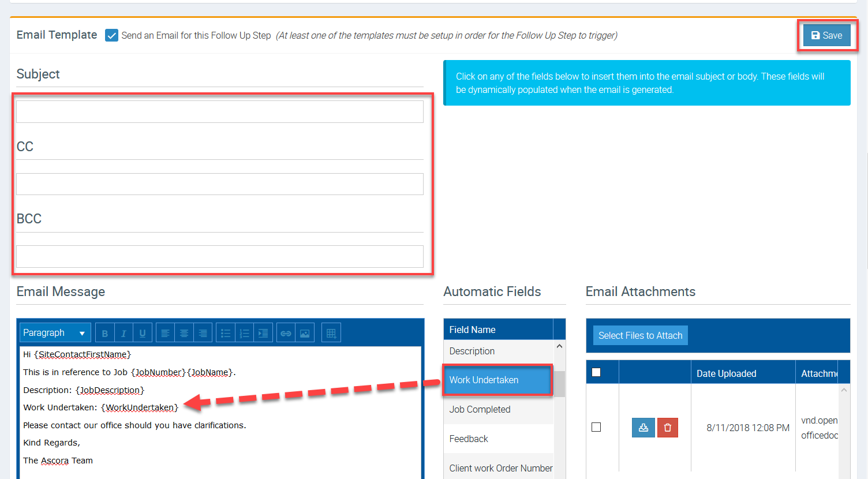Delete the attachment with red trash icon
This screenshot has height=479, width=868.
[668, 428]
